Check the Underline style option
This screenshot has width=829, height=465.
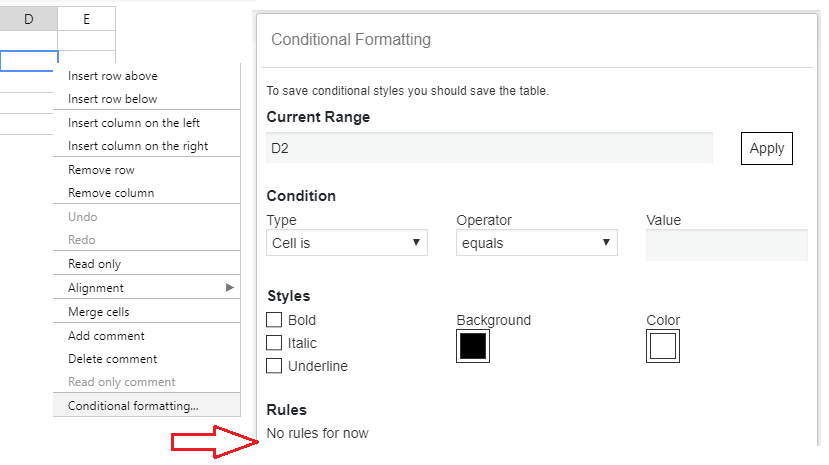coord(274,366)
